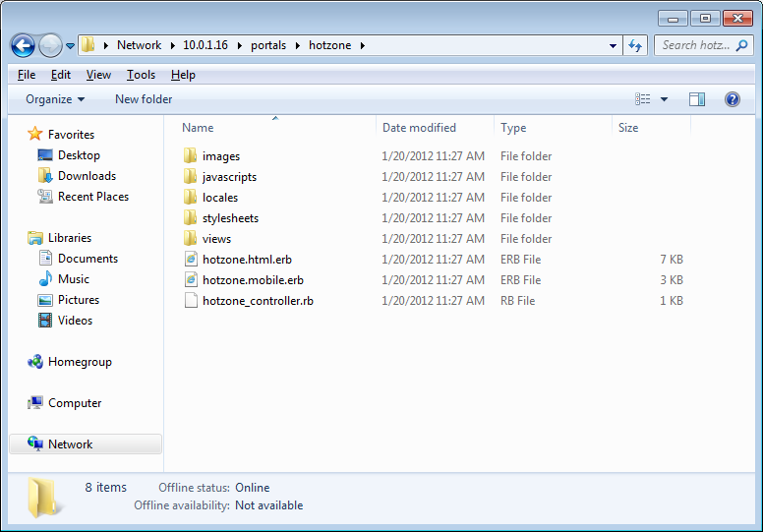Open the view options dropdown arrow
The width and height of the screenshot is (763, 532).
click(665, 99)
